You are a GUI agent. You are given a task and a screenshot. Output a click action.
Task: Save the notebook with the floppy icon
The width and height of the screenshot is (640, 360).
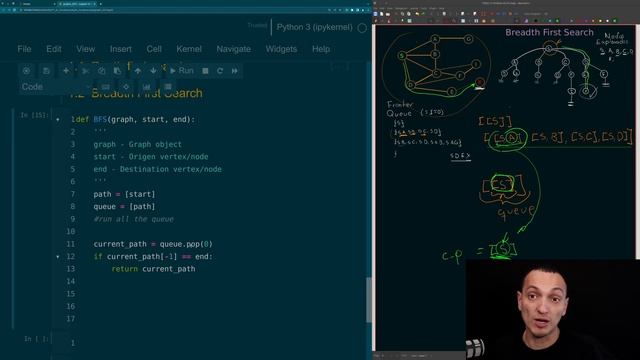coord(46,71)
